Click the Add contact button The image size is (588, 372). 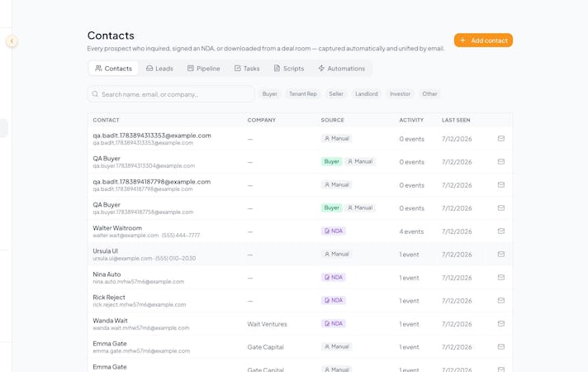[483, 41]
